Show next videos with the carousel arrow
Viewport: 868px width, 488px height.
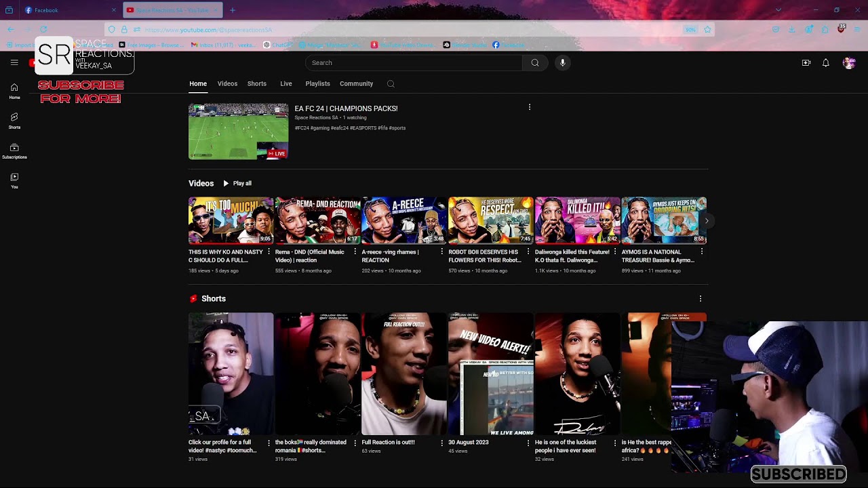coord(707,221)
